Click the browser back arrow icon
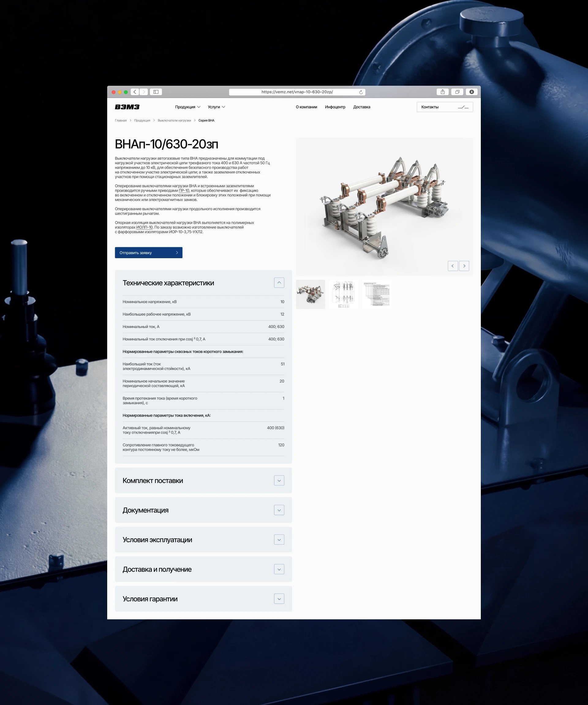The width and height of the screenshot is (588, 705). click(135, 92)
